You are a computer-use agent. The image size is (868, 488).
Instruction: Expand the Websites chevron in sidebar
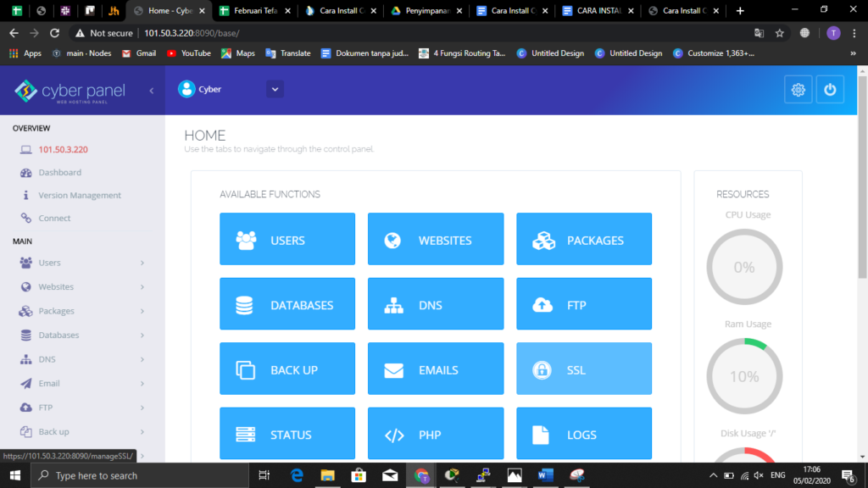pyautogui.click(x=142, y=287)
